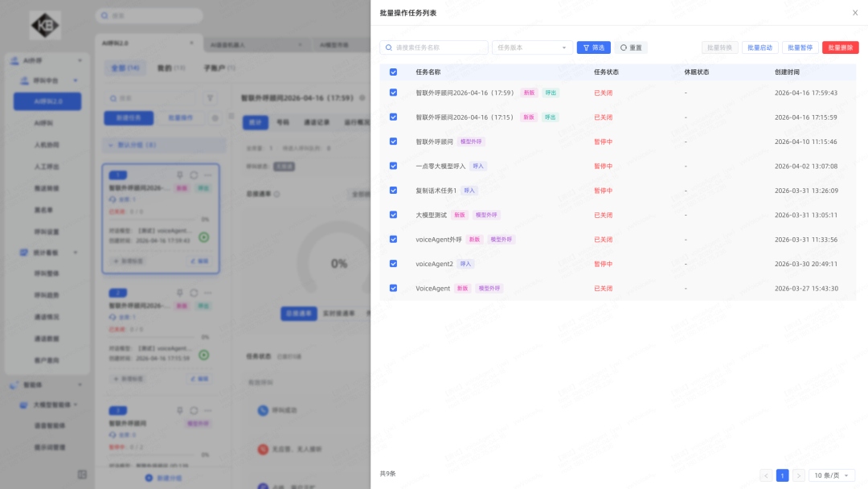Uncheck the 大模型测试 task checkbox
This screenshot has height=489, width=868.
pos(393,215)
